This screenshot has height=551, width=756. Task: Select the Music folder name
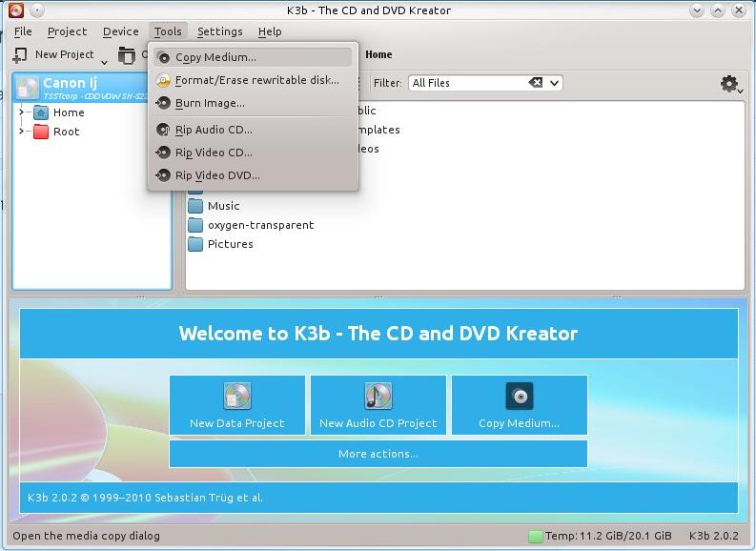point(224,206)
